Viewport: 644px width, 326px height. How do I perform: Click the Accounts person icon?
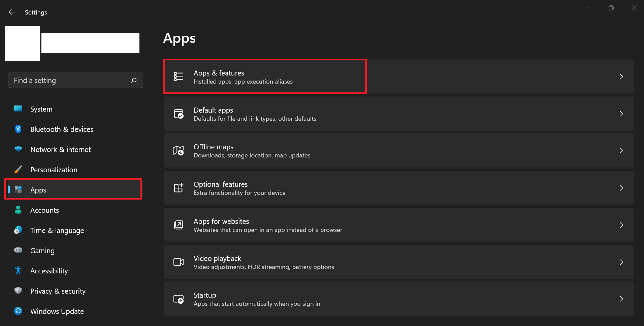[x=18, y=210]
